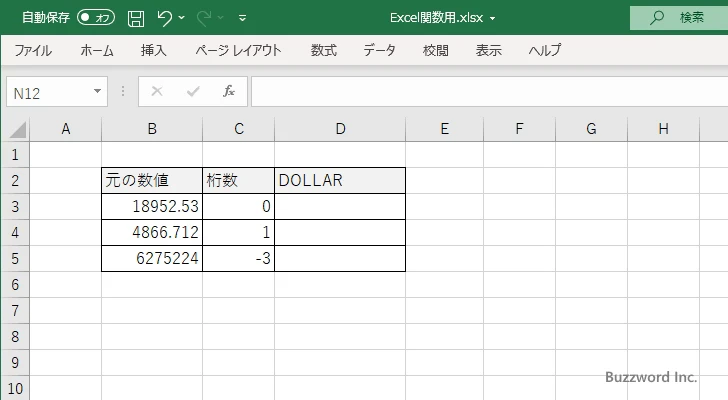Open the ファイル tab
The height and width of the screenshot is (400, 728).
tap(33, 50)
